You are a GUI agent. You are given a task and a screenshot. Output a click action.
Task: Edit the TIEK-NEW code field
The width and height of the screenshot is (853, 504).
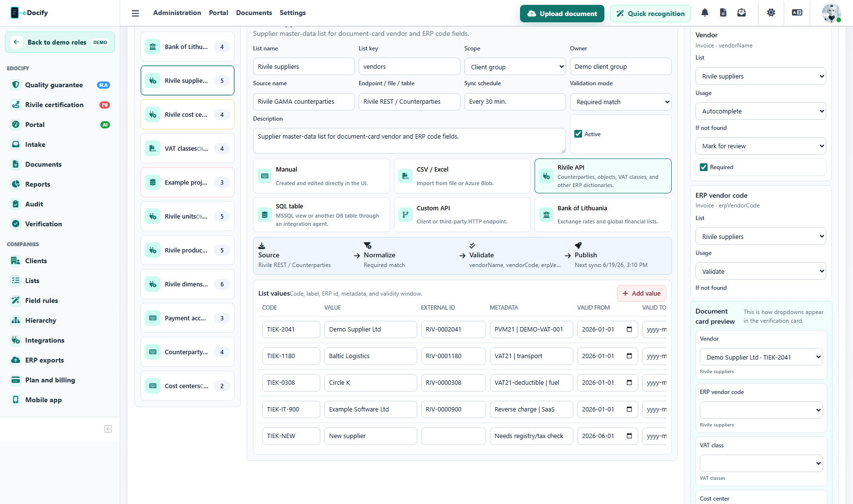click(x=291, y=436)
